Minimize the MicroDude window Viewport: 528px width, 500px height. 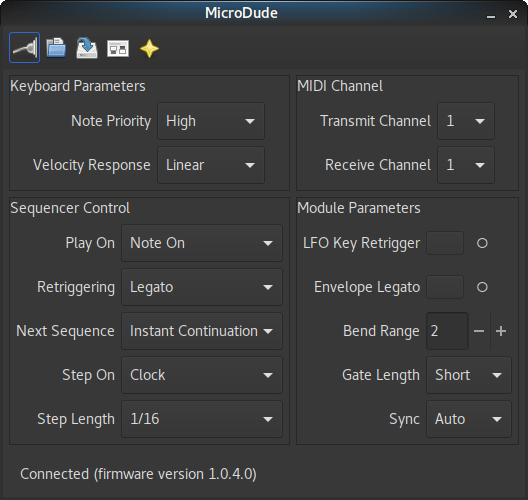491,14
